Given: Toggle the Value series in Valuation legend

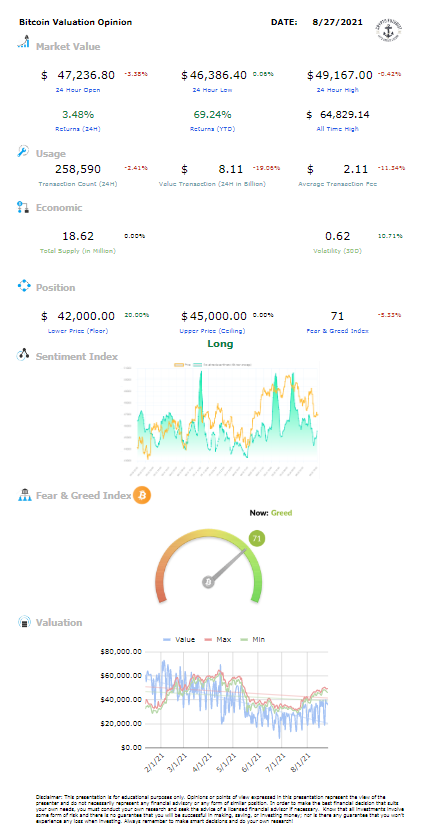Looking at the screenshot, I should coord(178,639).
